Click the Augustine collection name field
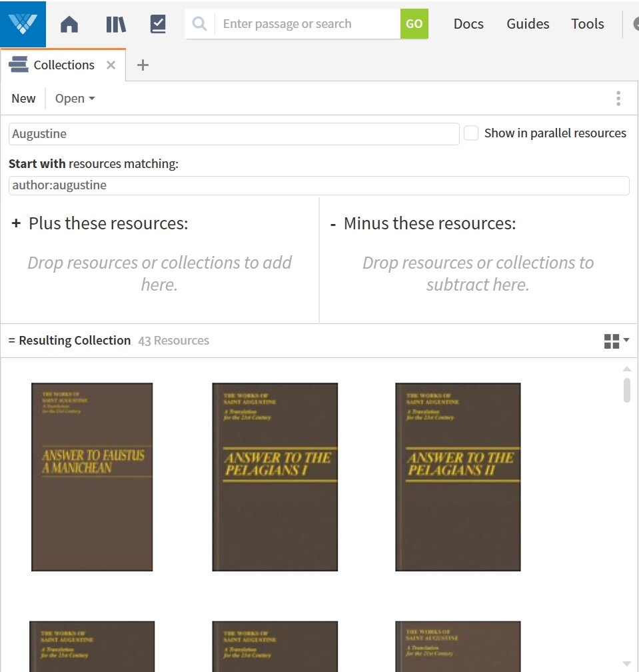639x672 pixels. click(233, 134)
